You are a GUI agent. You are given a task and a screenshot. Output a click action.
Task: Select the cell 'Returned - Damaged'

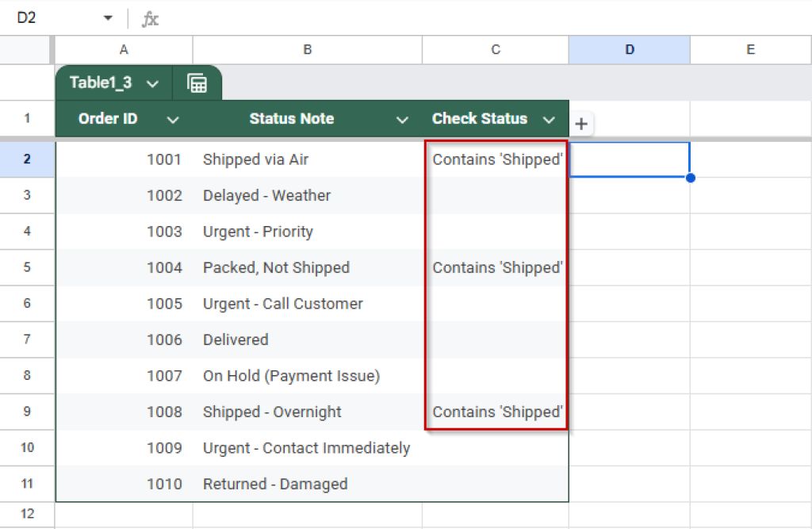(307, 484)
